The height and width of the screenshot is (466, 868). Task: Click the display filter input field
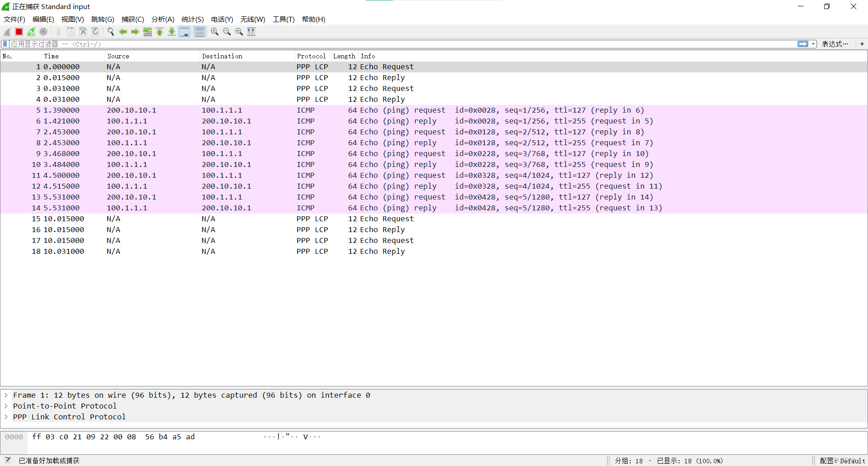point(402,44)
